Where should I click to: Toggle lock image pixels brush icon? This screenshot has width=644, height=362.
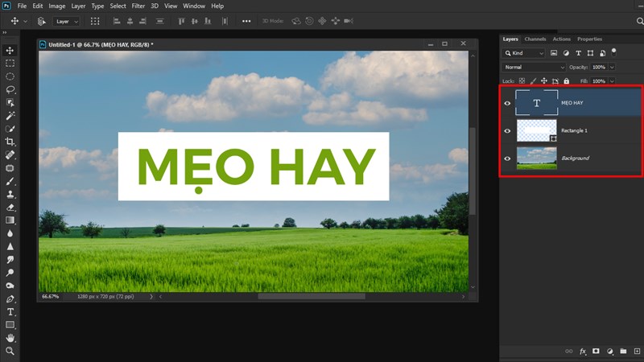[x=533, y=81]
